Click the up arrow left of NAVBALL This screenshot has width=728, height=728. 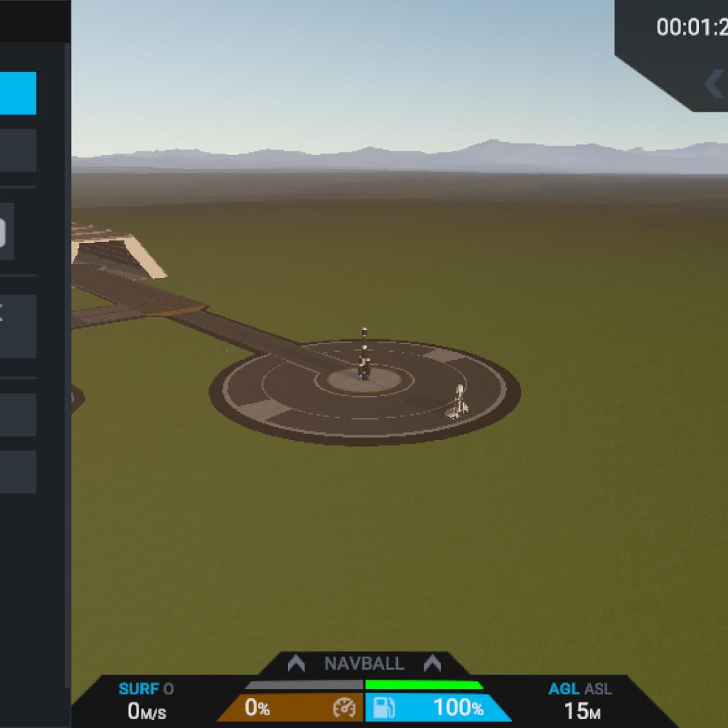point(296,663)
